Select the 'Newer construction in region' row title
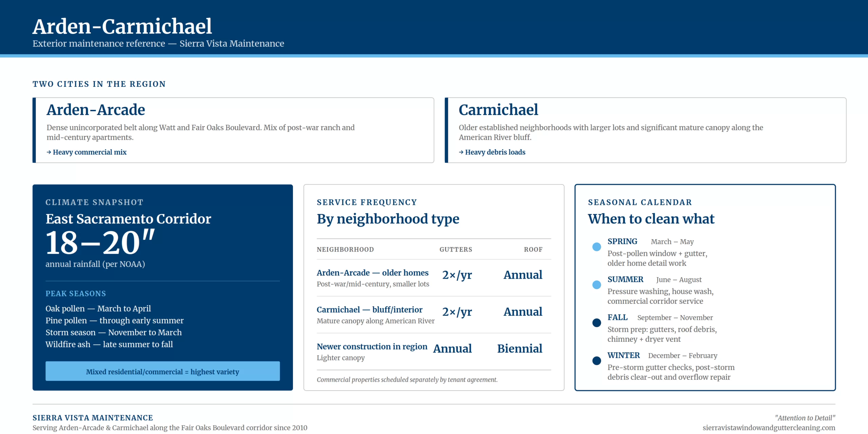The image size is (868, 434). [x=372, y=347]
